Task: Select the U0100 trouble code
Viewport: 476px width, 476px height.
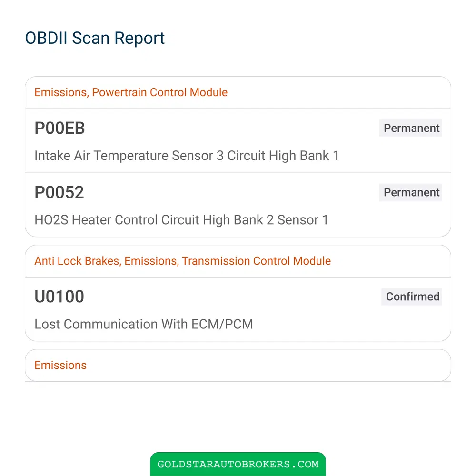Action: click(59, 297)
